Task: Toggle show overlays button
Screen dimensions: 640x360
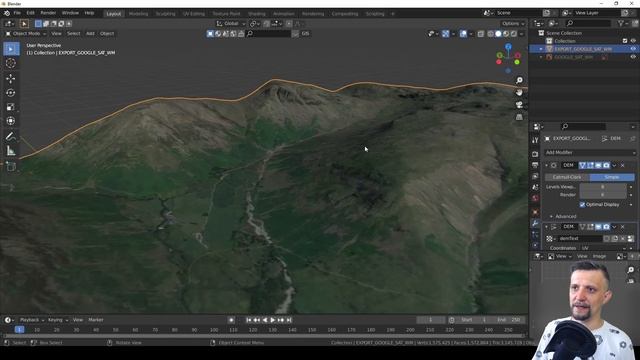Action: (463, 34)
